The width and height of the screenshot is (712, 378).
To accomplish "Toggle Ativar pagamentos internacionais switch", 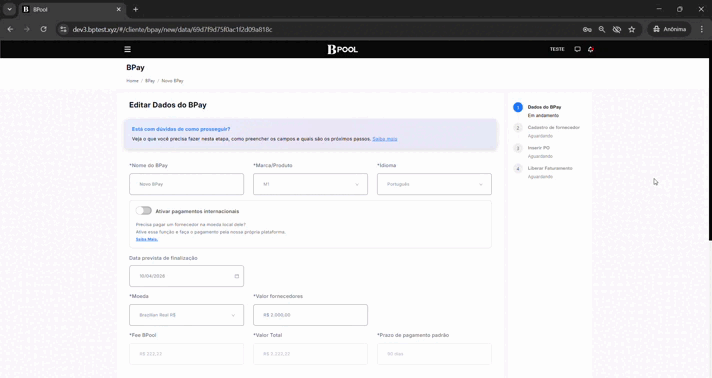I will coord(143,211).
